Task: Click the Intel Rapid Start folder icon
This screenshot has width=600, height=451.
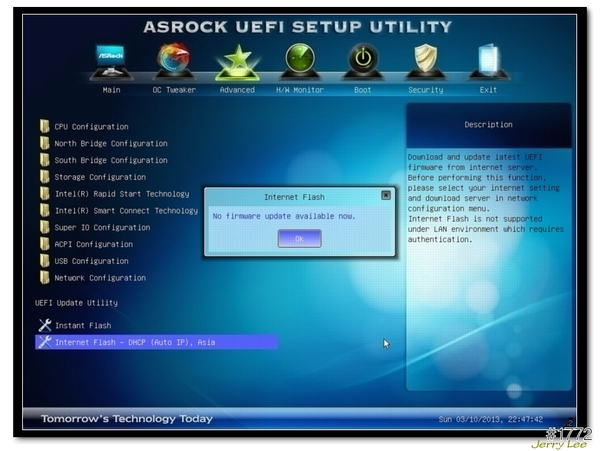Action: 45,193
